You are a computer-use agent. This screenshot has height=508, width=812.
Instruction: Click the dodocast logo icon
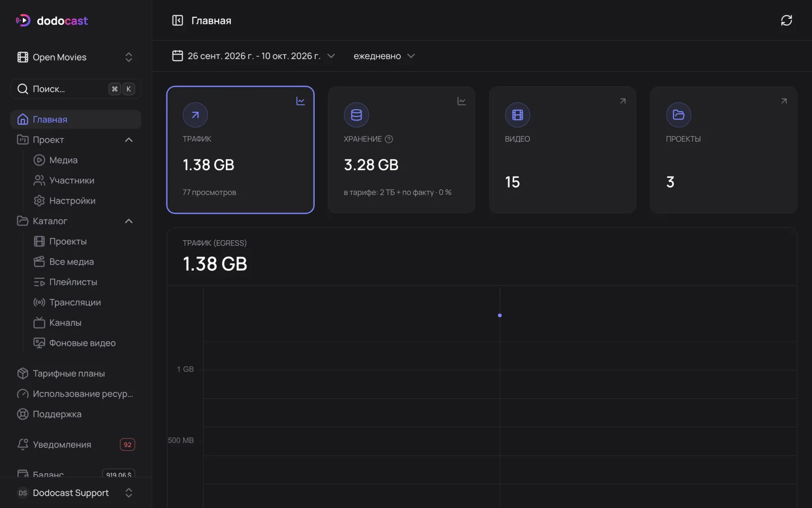click(x=23, y=20)
